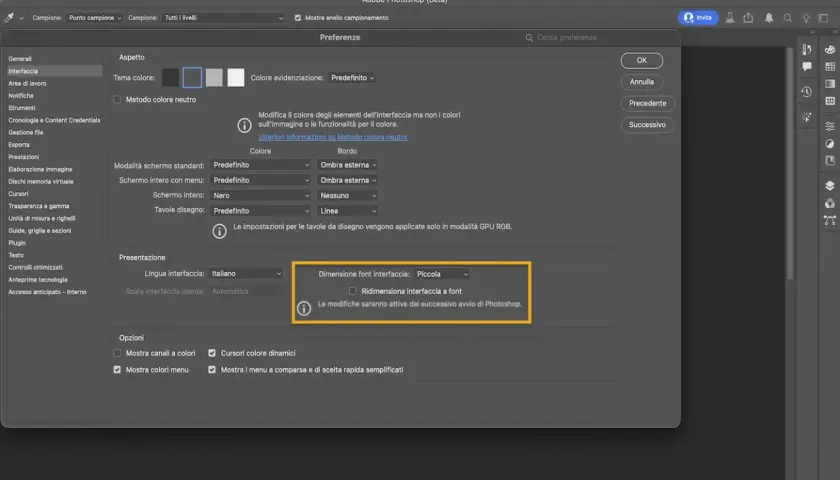Click the Annulla button

tap(642, 82)
